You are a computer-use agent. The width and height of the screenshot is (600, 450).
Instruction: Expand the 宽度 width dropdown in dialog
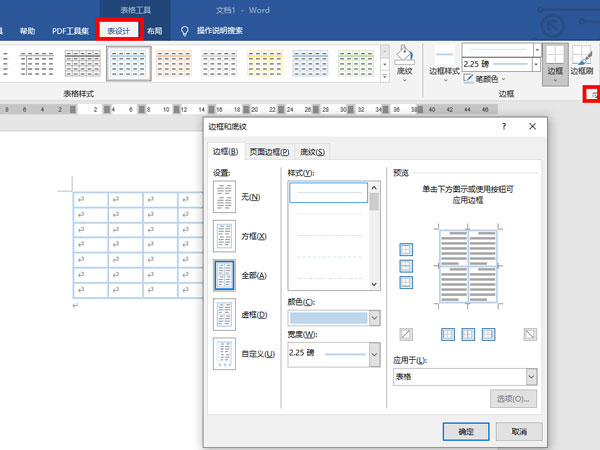pos(374,354)
